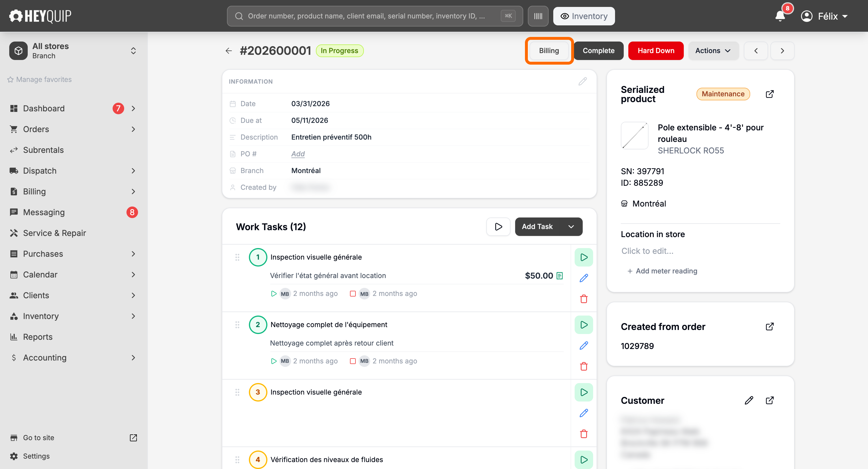Edit task 2 with pencil icon
Image resolution: width=868 pixels, height=469 pixels.
(584, 346)
